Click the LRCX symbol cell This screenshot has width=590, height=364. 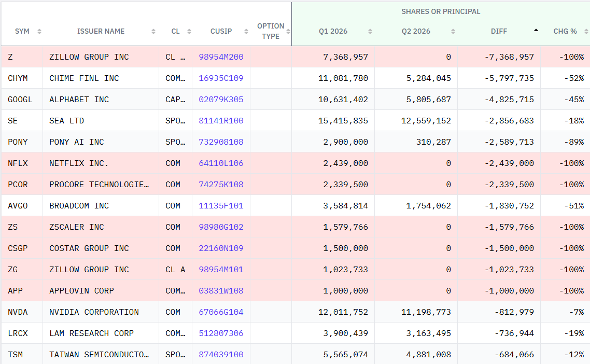pyautogui.click(x=22, y=333)
